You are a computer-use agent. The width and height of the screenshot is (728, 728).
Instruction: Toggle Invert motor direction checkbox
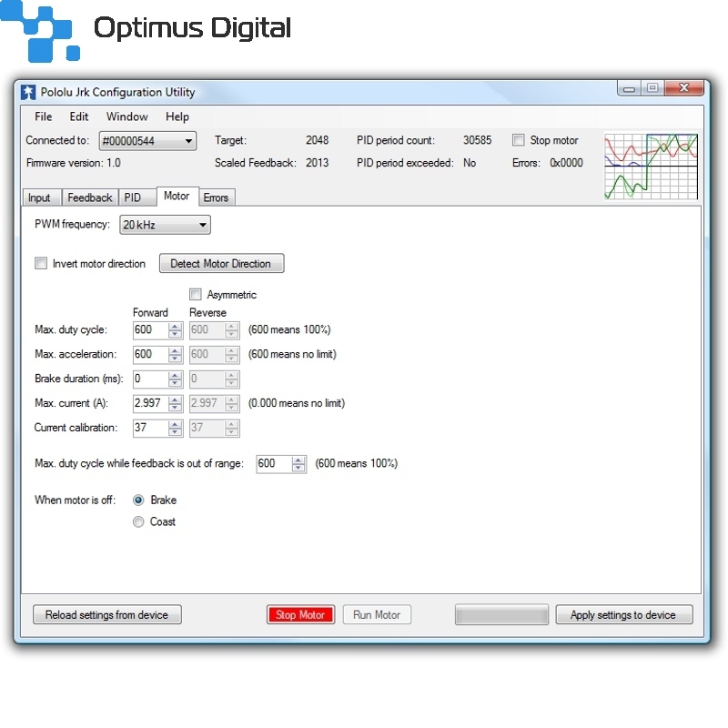41,264
